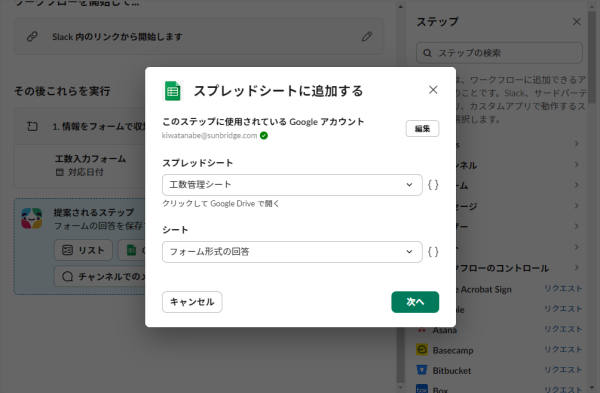Insert variable using braces icon beside シート

tap(433, 252)
